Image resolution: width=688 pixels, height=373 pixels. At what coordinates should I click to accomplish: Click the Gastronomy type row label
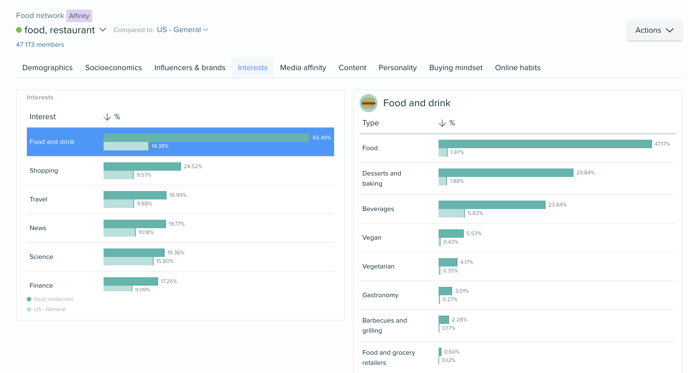point(380,295)
